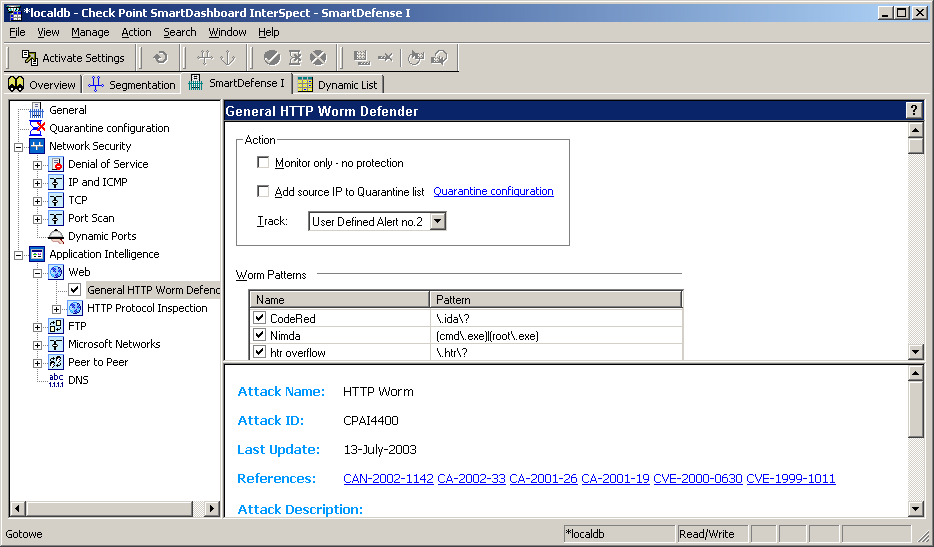Uncheck the Nimda worm pattern
This screenshot has height=547, width=934.
point(260,335)
